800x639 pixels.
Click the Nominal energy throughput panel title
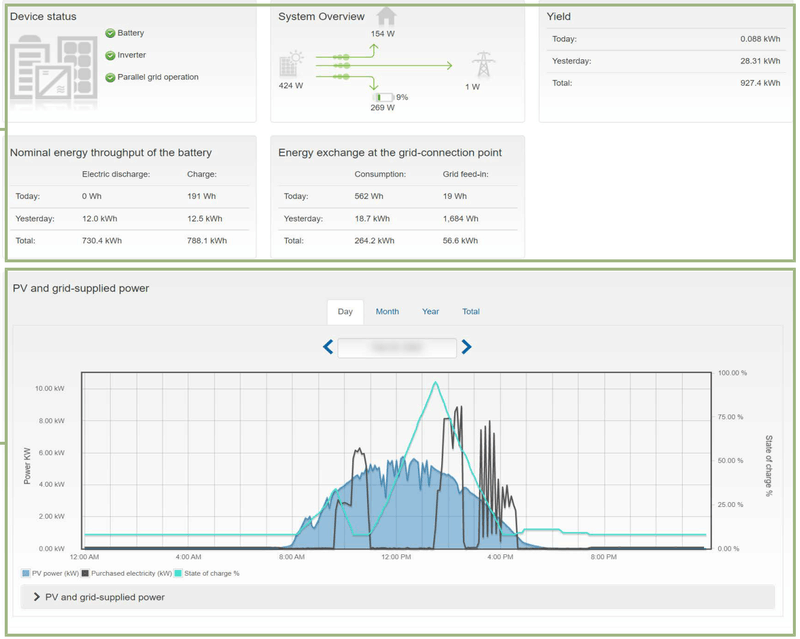click(x=111, y=153)
